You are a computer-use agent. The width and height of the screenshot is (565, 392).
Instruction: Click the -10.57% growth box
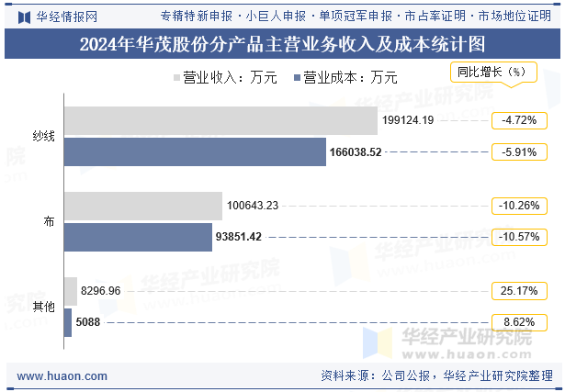tap(519, 237)
